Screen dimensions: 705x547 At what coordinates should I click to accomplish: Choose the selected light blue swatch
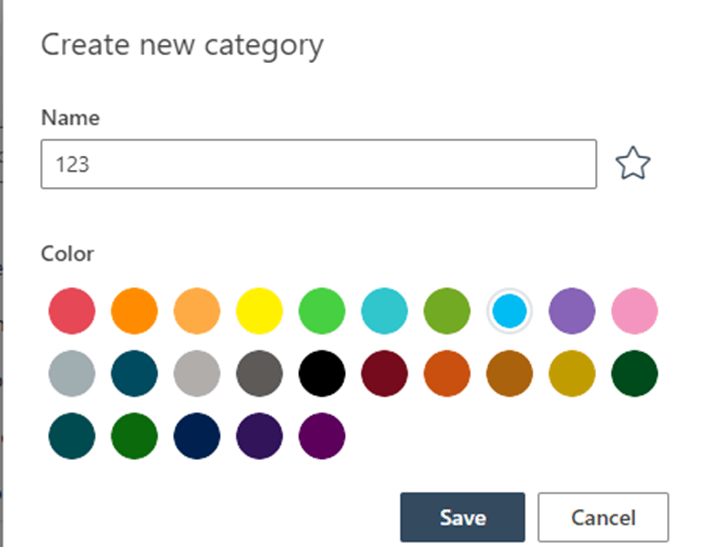(x=510, y=311)
